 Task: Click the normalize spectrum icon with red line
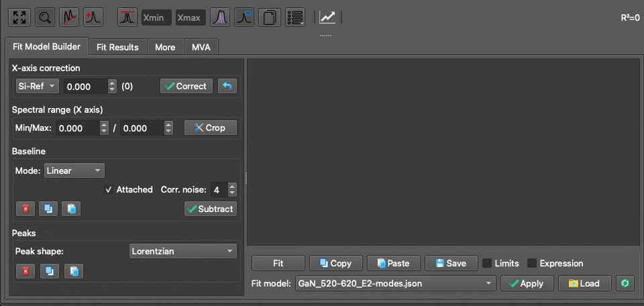(x=127, y=17)
